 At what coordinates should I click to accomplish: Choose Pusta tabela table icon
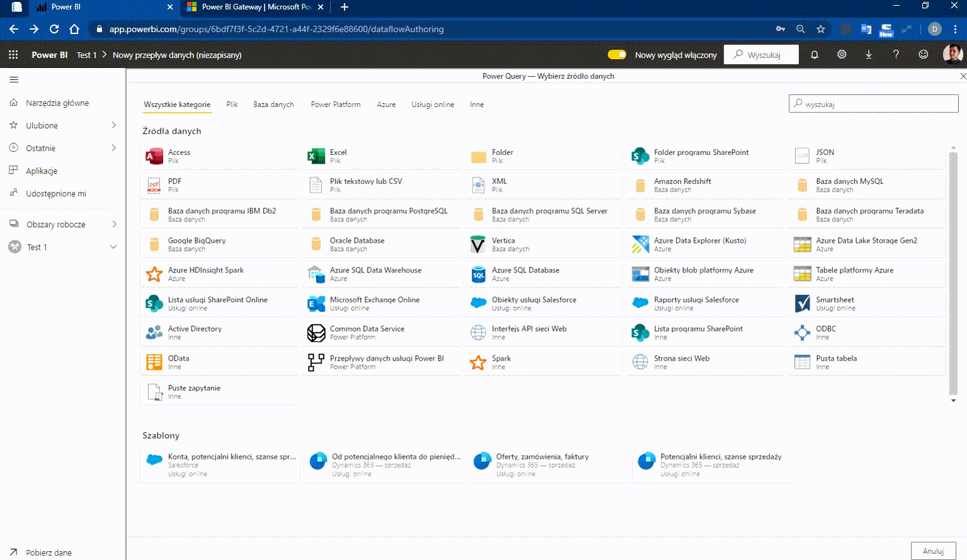point(802,362)
